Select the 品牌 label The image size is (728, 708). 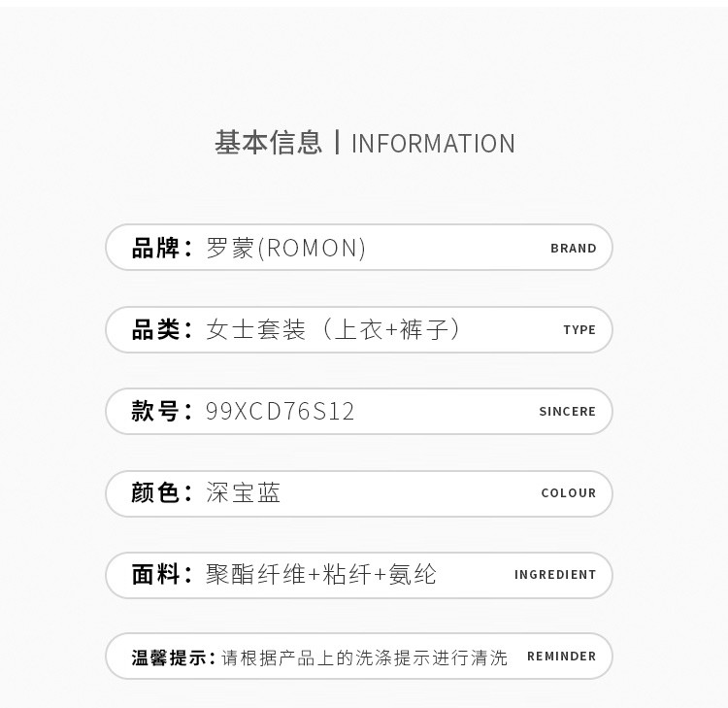[156, 248]
